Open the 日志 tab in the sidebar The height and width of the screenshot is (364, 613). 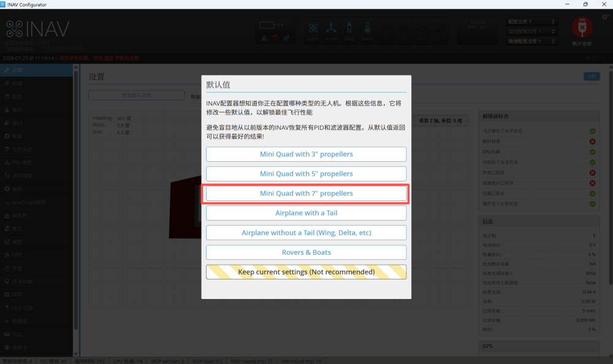tap(36, 335)
